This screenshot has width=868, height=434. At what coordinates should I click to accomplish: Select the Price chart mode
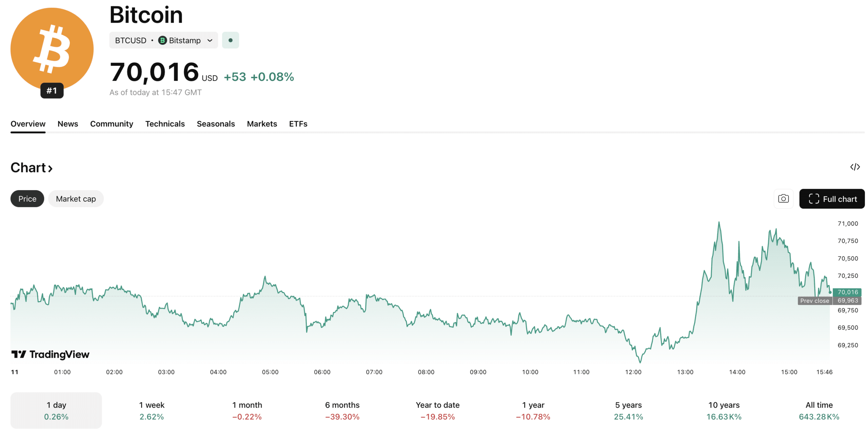[x=27, y=199]
